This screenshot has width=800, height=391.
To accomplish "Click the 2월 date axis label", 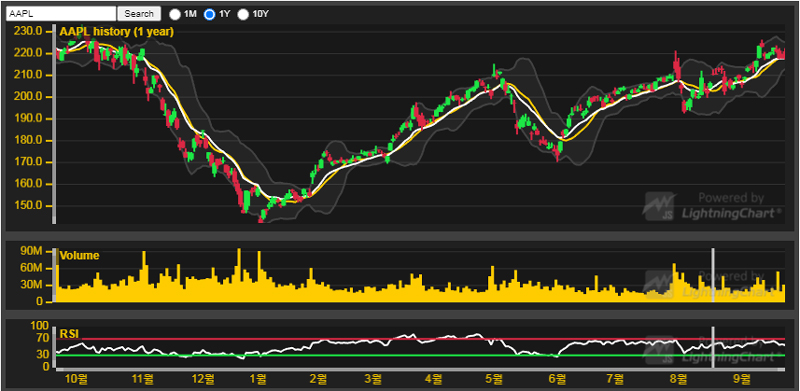I will coord(318,379).
